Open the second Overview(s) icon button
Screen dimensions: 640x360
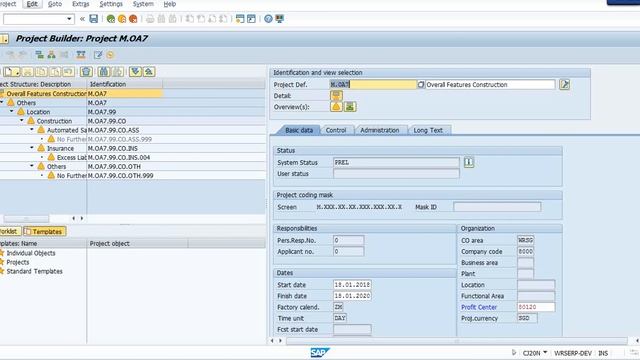point(350,107)
